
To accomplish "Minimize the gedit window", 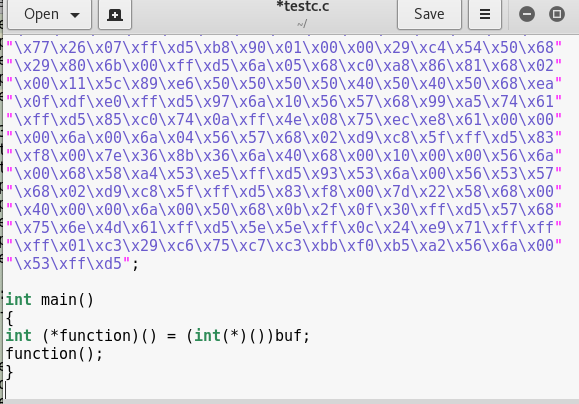I will pyautogui.click(x=527, y=14).
